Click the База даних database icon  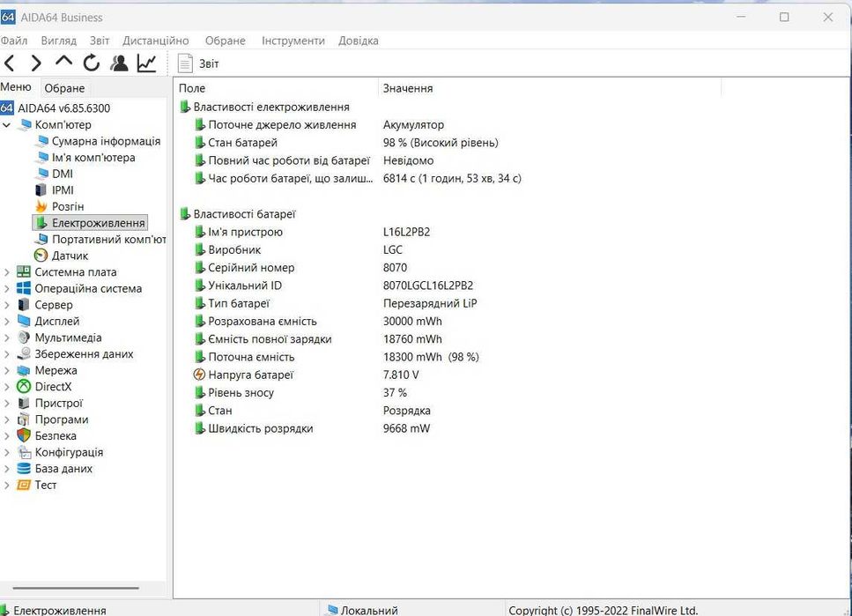point(24,468)
